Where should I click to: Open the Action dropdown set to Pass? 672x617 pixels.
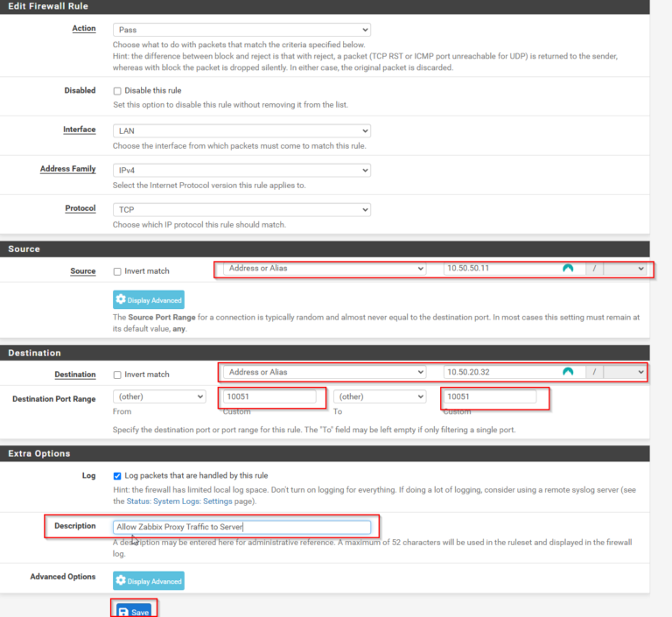(241, 29)
